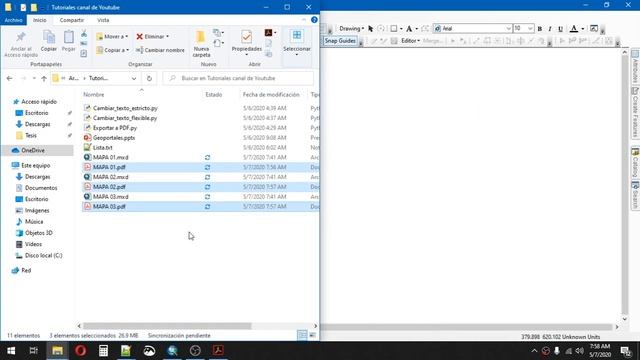The width and height of the screenshot is (640, 360).
Task: Switch to the Compartir ribbon tab
Action: pos(72,20)
